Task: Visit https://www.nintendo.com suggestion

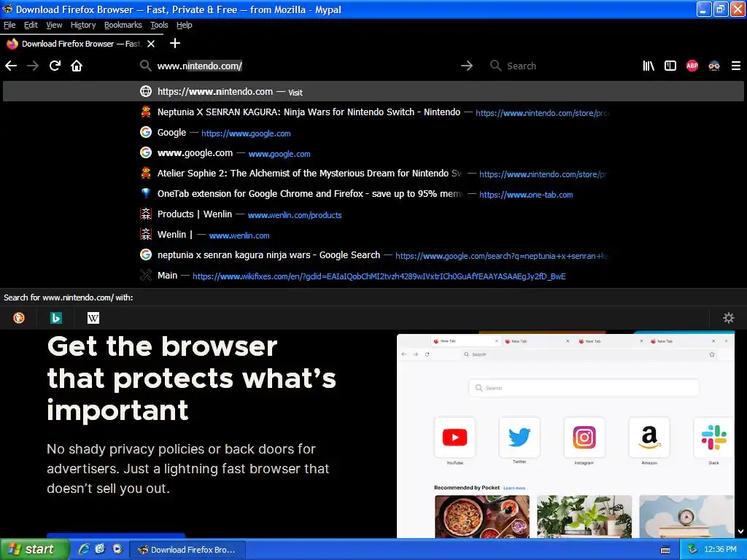Action: point(373,91)
